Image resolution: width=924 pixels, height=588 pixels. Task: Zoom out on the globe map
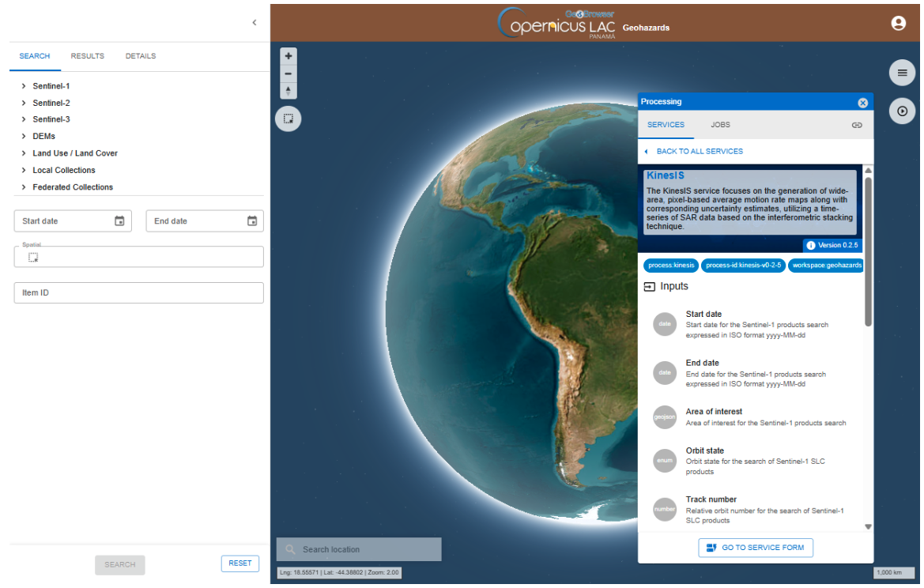[x=289, y=73]
